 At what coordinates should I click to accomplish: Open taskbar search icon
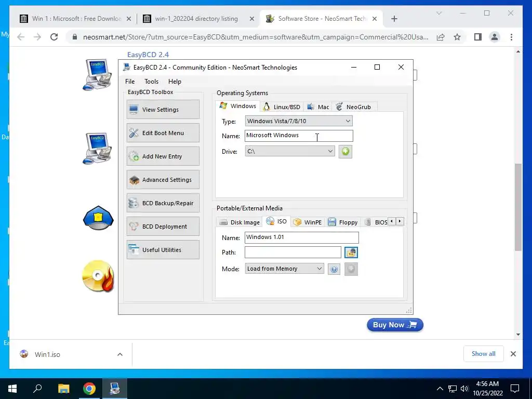point(37,389)
